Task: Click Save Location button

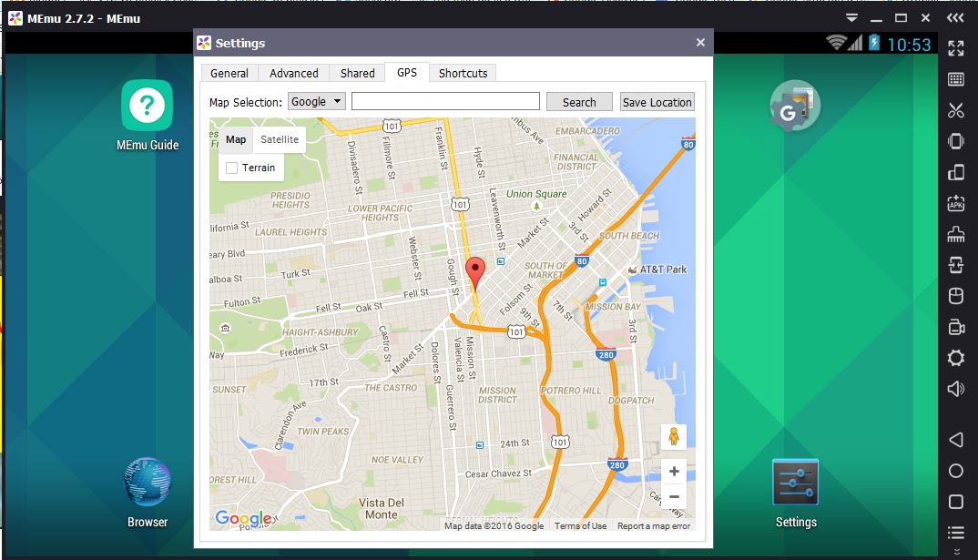Action: [657, 102]
